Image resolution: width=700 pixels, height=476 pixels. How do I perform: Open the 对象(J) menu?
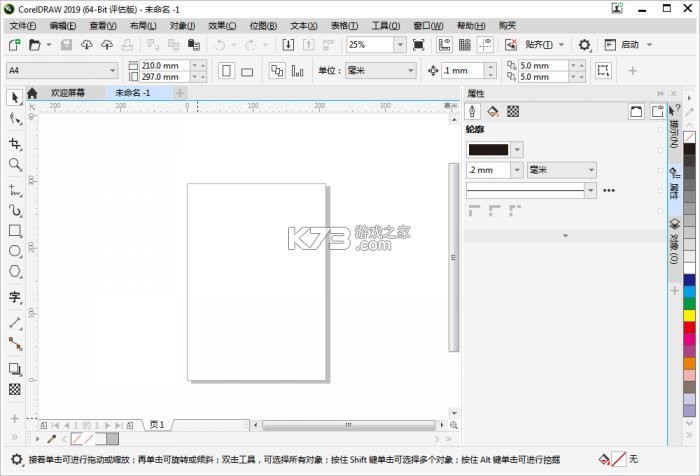(x=182, y=26)
